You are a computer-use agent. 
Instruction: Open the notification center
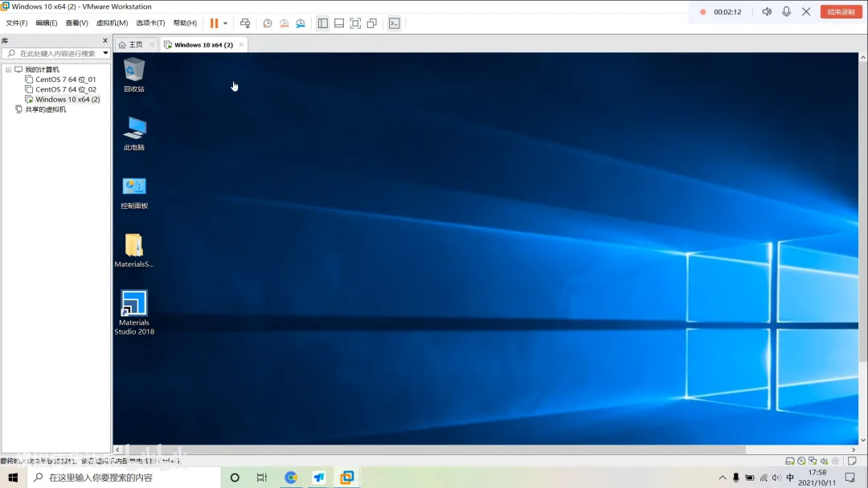point(850,478)
